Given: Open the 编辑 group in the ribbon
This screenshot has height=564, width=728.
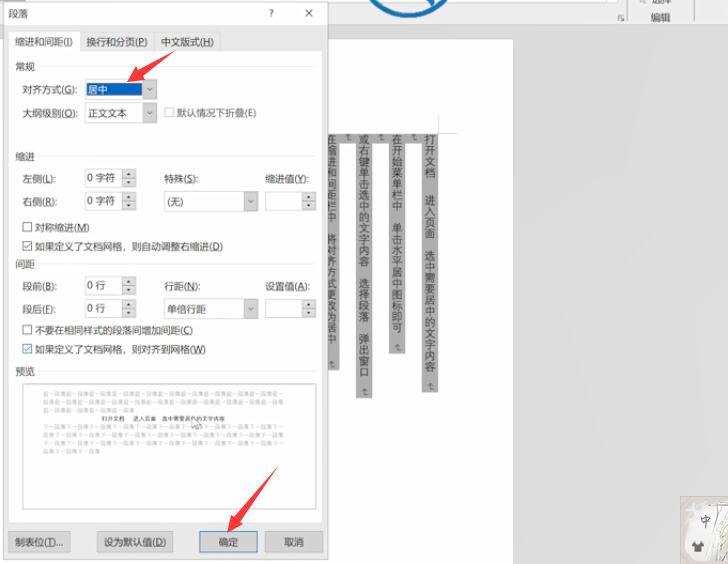Looking at the screenshot, I should pos(660,18).
